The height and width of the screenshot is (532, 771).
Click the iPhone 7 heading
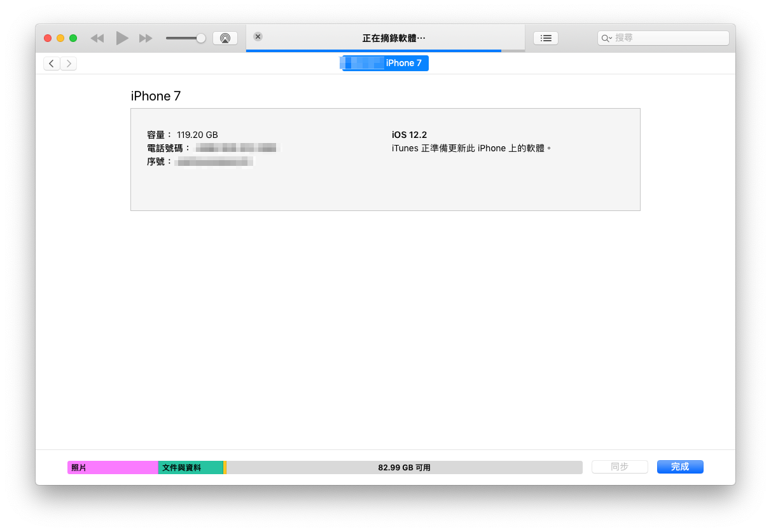coord(156,96)
